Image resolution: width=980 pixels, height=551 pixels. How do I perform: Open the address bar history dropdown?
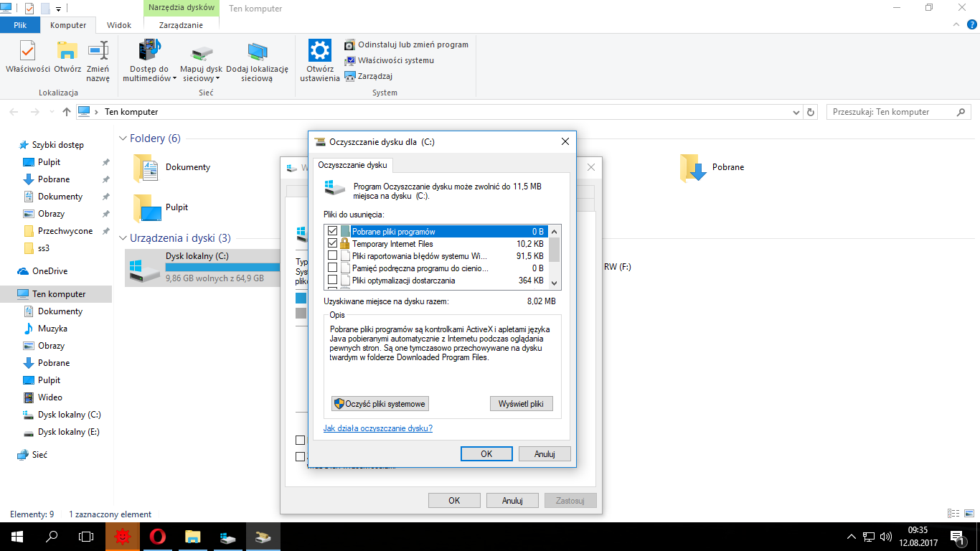pos(796,112)
